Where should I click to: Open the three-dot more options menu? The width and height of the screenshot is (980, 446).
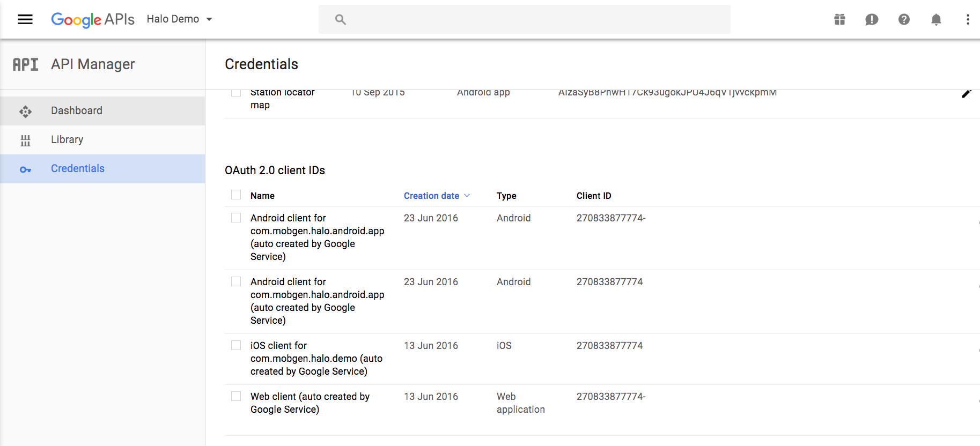(968, 20)
